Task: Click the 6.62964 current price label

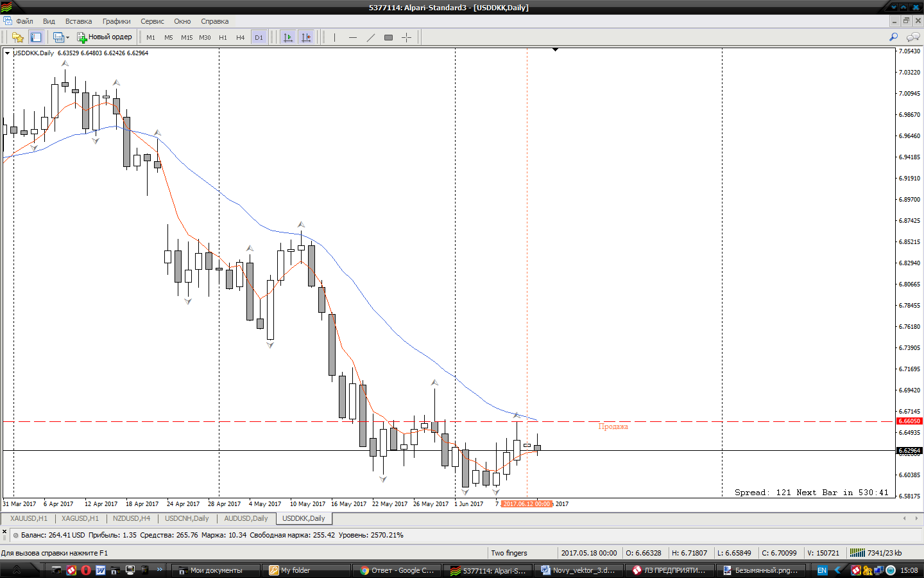Action: point(909,451)
